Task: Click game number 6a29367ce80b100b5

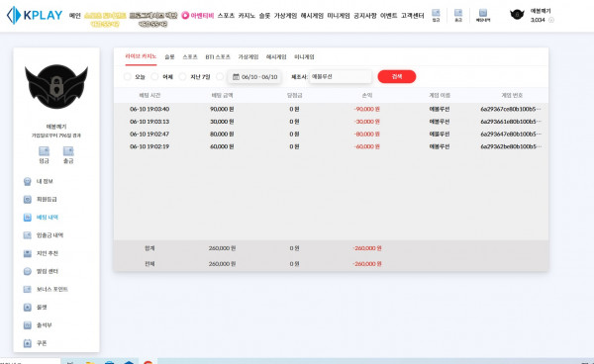Action: click(x=511, y=109)
